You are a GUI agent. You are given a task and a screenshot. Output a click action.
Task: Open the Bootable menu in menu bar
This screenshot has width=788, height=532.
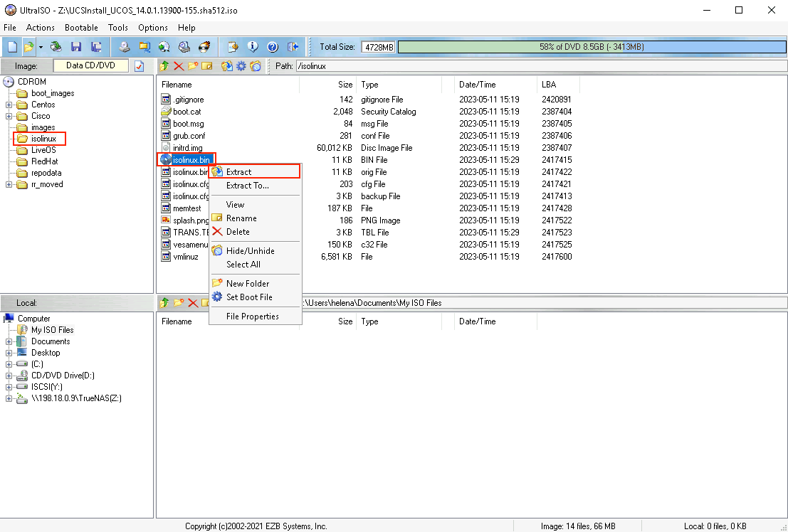click(81, 28)
